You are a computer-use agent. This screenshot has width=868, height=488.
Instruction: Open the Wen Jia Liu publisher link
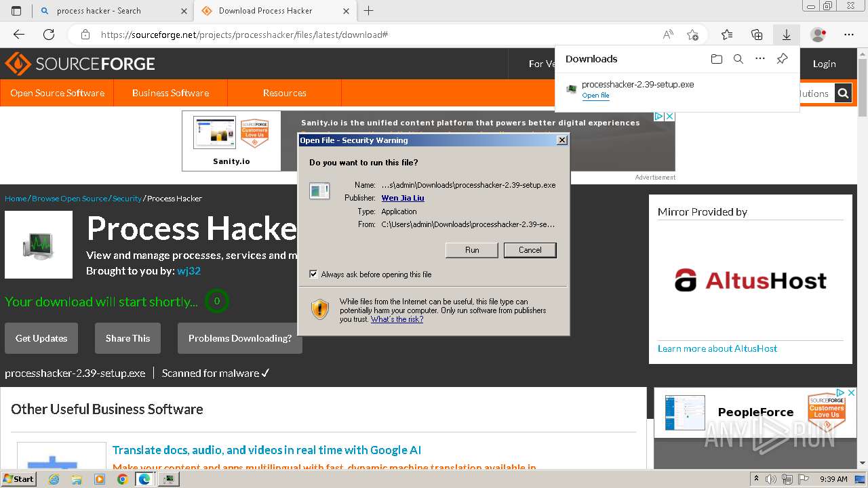[403, 198]
